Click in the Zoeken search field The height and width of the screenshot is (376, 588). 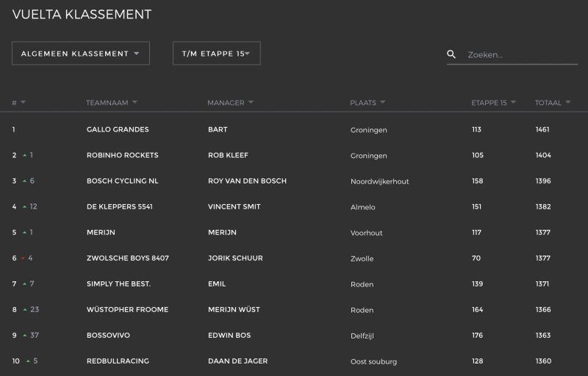click(x=522, y=54)
